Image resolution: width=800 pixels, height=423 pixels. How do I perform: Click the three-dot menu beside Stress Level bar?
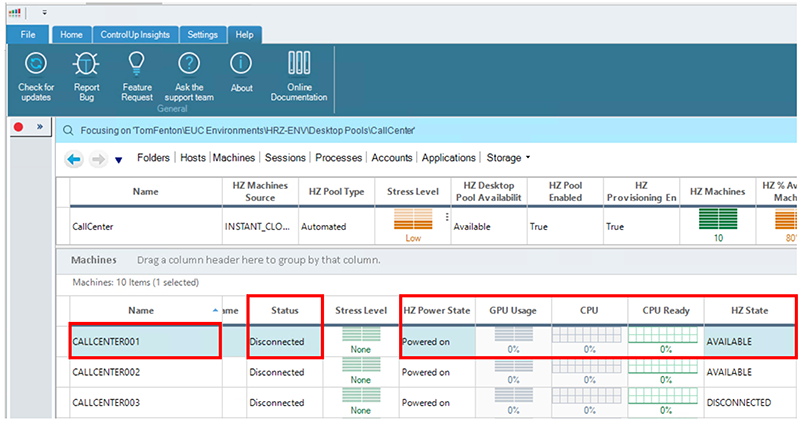coord(447,217)
